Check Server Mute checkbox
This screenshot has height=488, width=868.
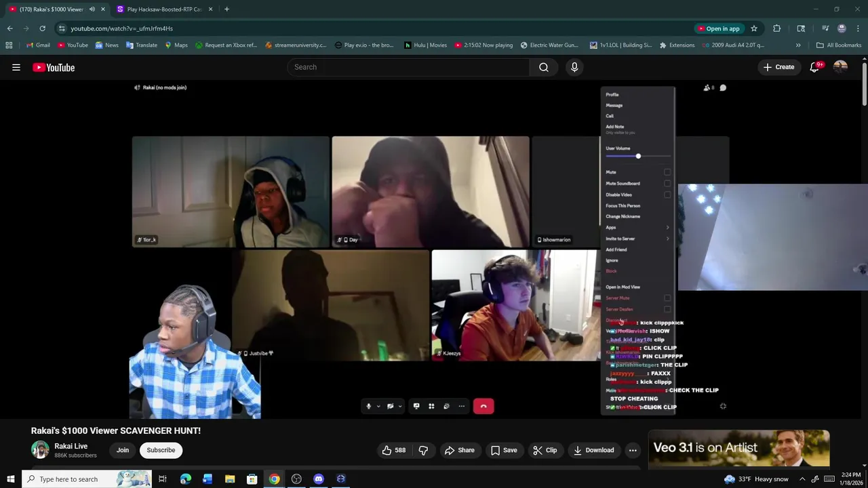click(667, 298)
